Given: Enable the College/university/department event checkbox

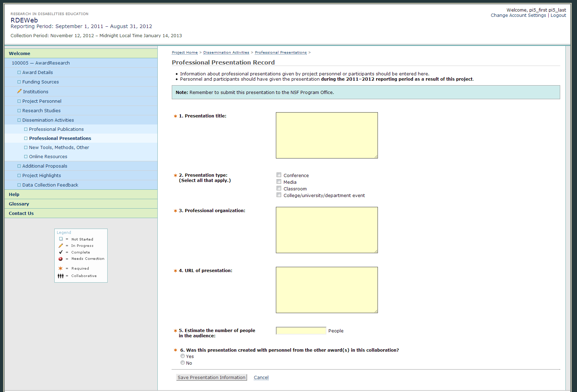Looking at the screenshot, I should (279, 195).
